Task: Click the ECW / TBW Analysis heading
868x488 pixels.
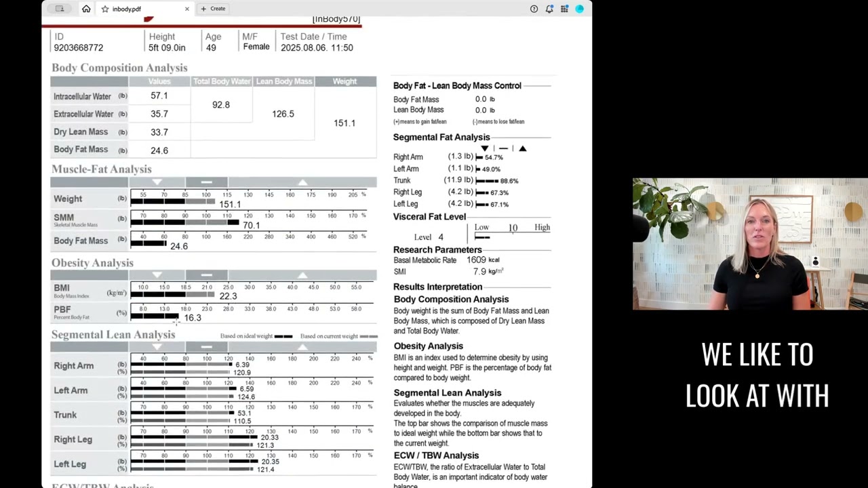Action: tap(436, 456)
